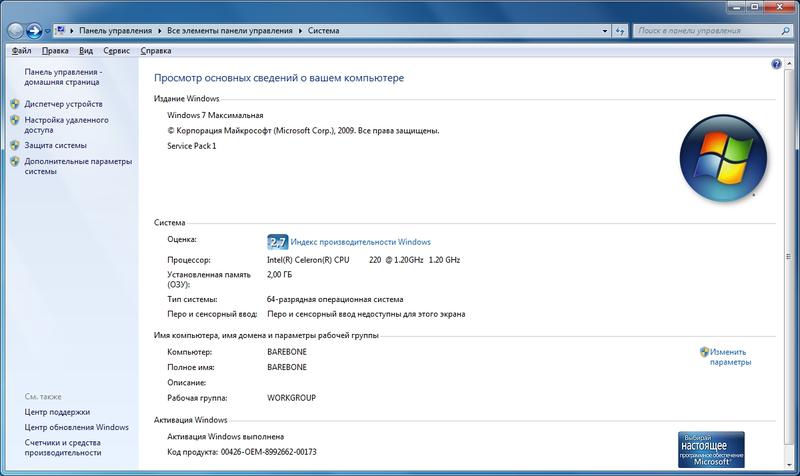Refresh the page with the refresh button
Image resolution: width=800 pixels, height=476 pixels.
[619, 31]
